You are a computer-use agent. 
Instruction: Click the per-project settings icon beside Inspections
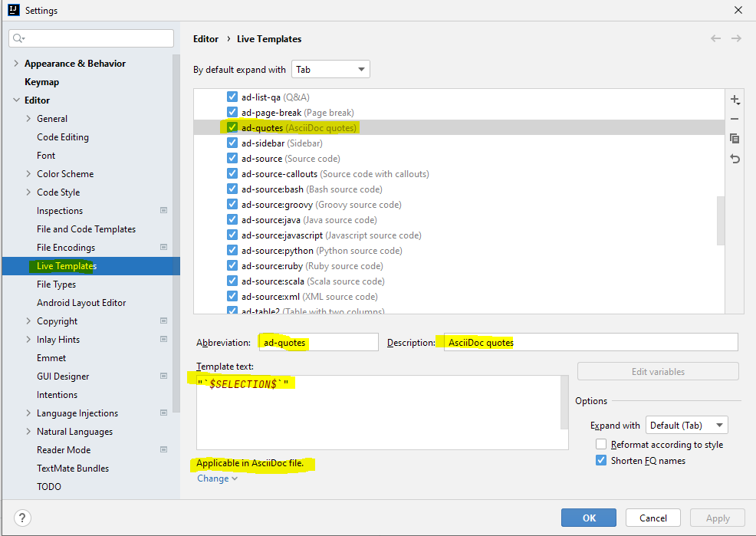[x=163, y=210]
